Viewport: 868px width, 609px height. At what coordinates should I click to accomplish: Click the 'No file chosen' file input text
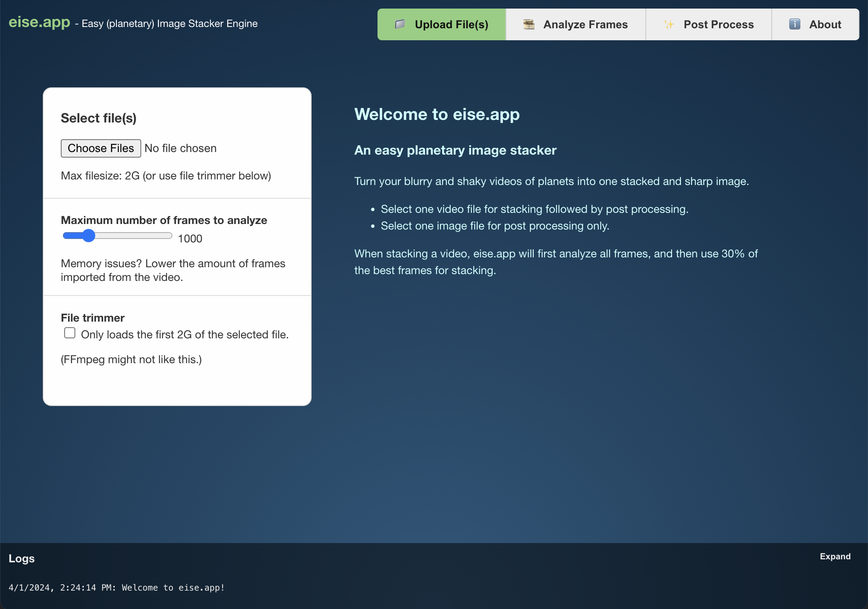181,148
